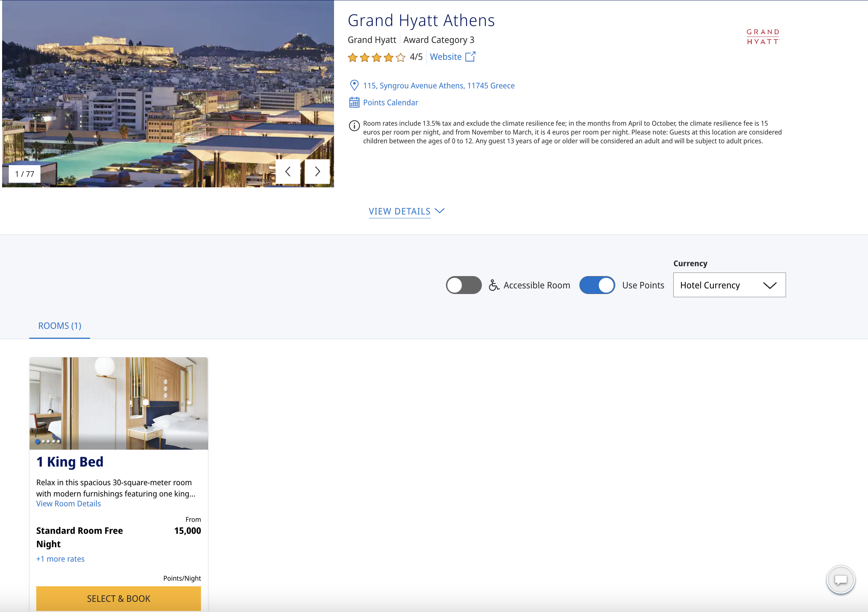
Task: Click the 15,000 points price
Action: coord(188,531)
